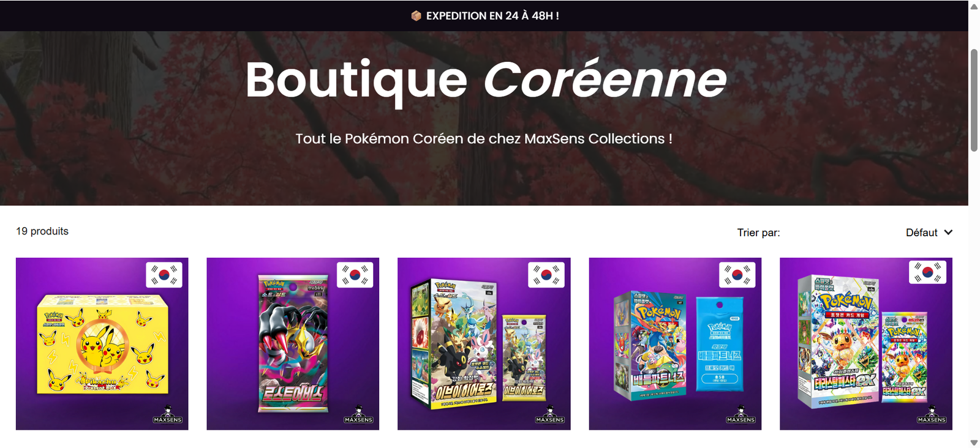Viewport: 980px width, 448px height.
Task: Click the scrollbar down arrow
Action: (x=974, y=442)
